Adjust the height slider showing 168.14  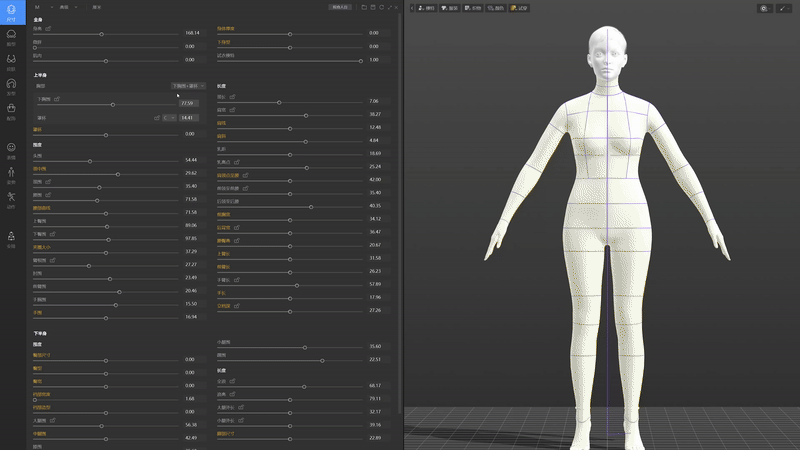pos(102,34)
